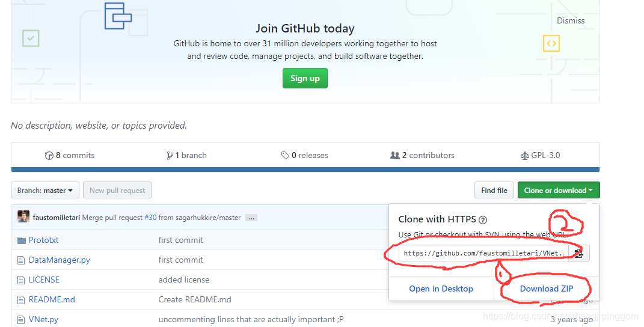Image resolution: width=644 pixels, height=327 pixels.
Task: Open the LICENSE file
Action: (44, 280)
